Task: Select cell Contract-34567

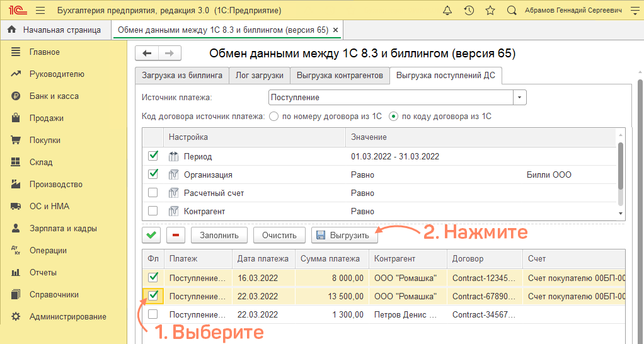Action: (484, 315)
